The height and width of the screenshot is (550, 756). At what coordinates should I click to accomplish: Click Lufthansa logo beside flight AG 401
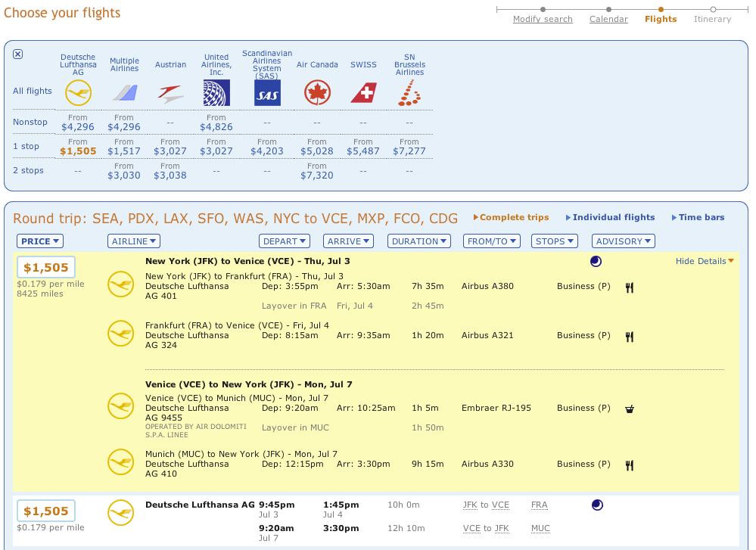click(x=120, y=284)
